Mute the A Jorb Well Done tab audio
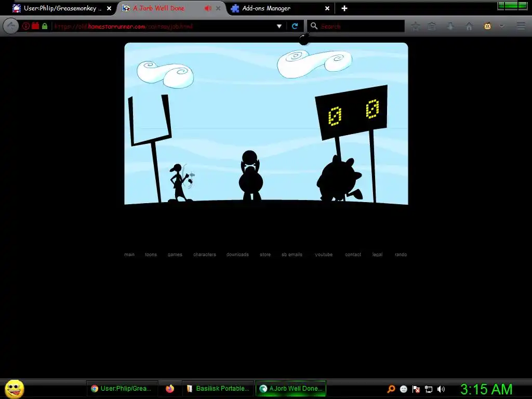 point(208,8)
